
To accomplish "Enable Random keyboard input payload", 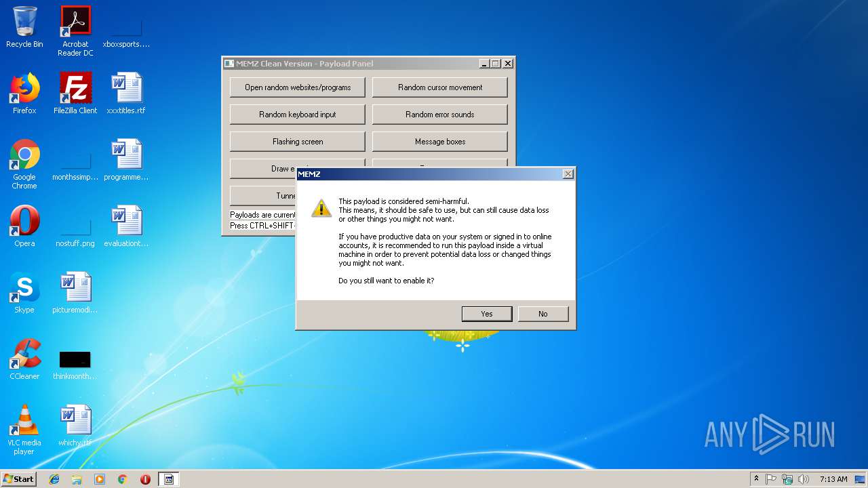I will [298, 115].
